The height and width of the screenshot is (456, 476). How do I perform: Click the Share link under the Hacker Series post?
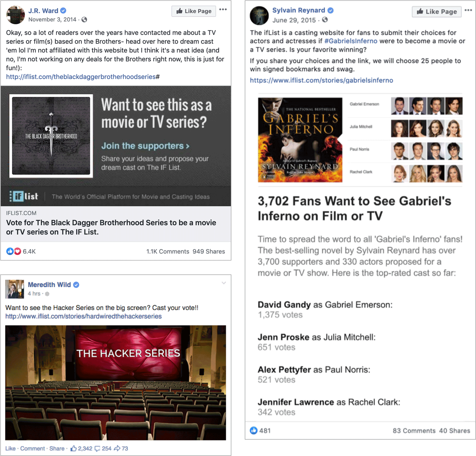(x=57, y=448)
